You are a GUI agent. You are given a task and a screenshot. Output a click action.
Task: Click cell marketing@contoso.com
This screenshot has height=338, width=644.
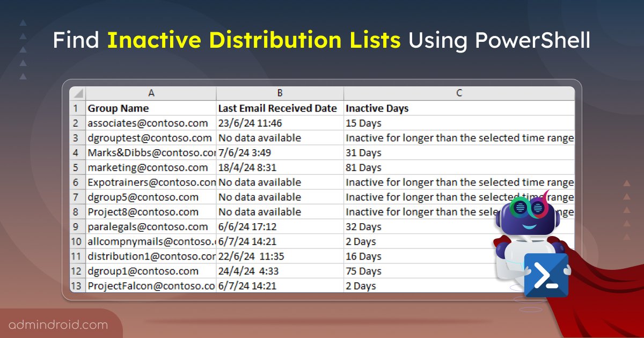click(151, 167)
